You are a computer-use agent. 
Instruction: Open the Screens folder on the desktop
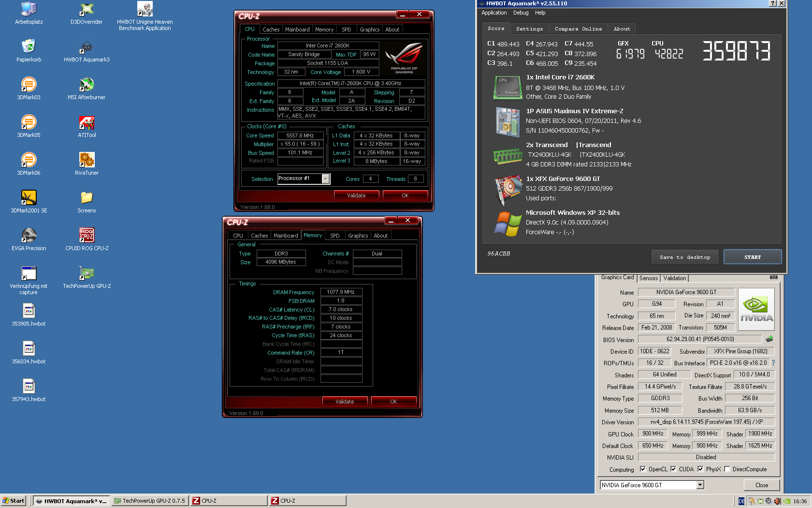[x=87, y=201]
